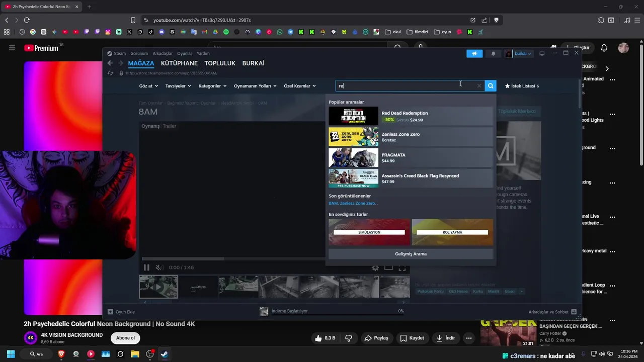Click the Gelişmiş Arama button
The image size is (644, 362).
coord(411,254)
